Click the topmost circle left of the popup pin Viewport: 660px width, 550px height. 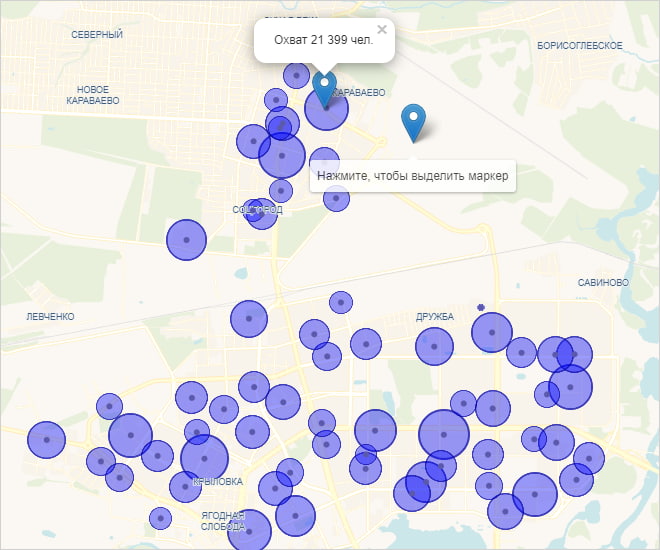(x=296, y=75)
